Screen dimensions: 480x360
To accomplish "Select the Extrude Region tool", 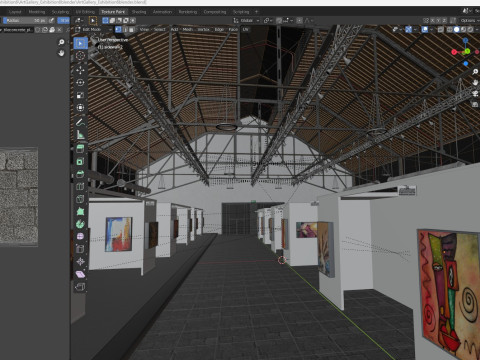I will click(x=80, y=149).
